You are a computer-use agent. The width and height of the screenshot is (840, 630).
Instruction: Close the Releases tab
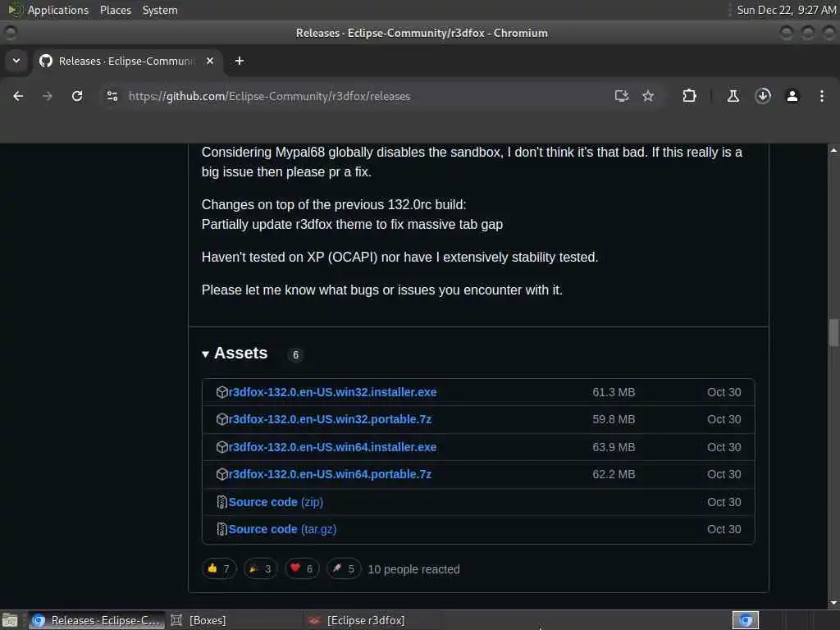coord(210,61)
